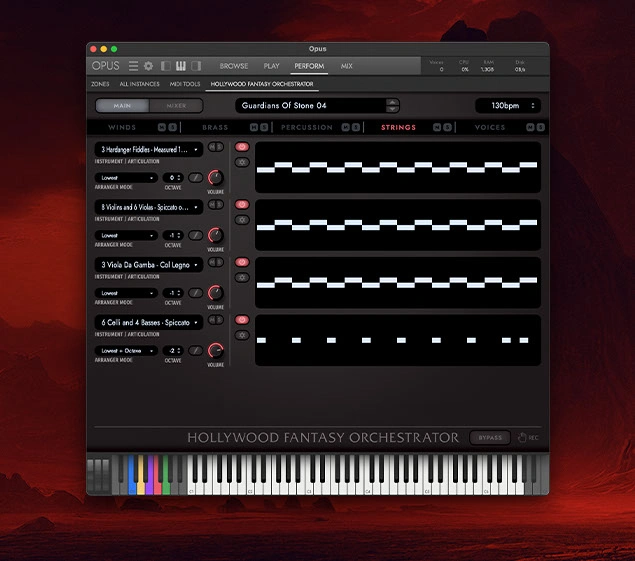Mute the Hardanger Fiddles track
Screen dimensions: 635x561
[212, 147]
